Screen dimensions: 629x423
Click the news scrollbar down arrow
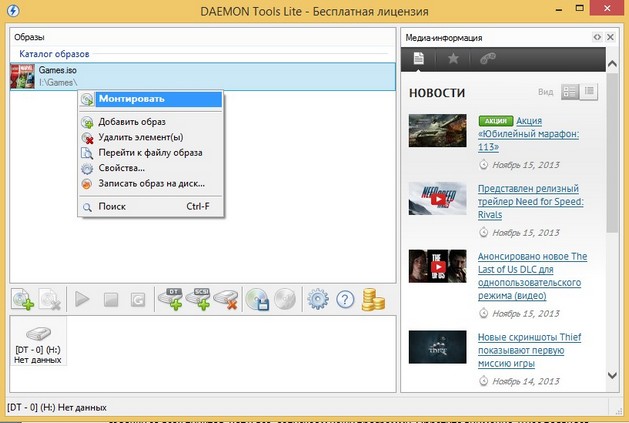tap(612, 375)
